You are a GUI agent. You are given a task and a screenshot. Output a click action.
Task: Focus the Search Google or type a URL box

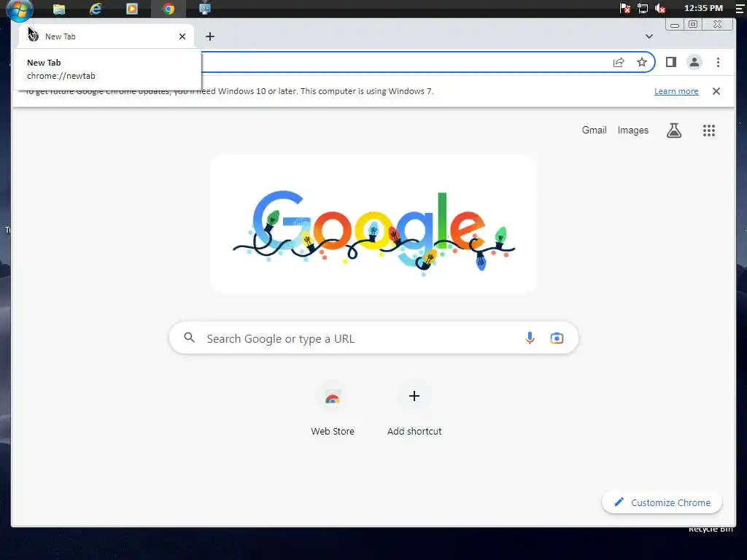pyautogui.click(x=373, y=338)
